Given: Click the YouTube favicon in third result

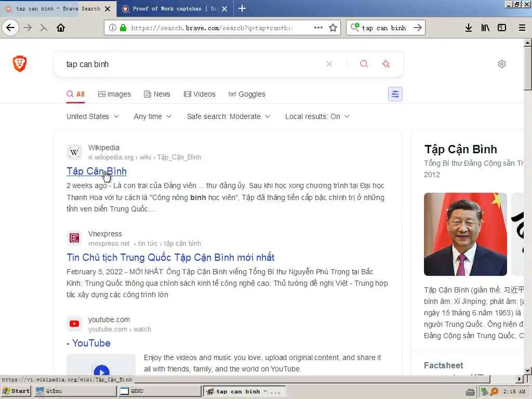Looking at the screenshot, I should click(x=74, y=324).
